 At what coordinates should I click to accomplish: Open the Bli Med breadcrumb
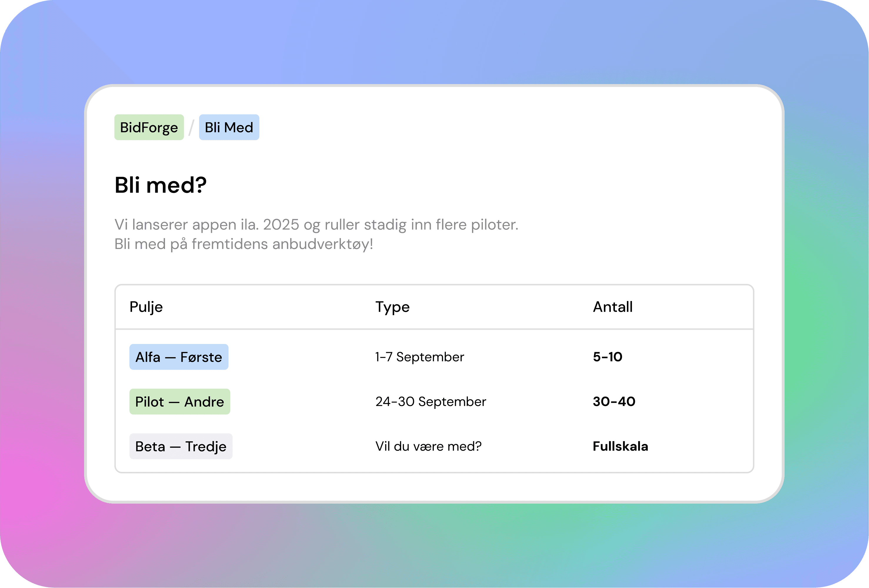pos(229,128)
